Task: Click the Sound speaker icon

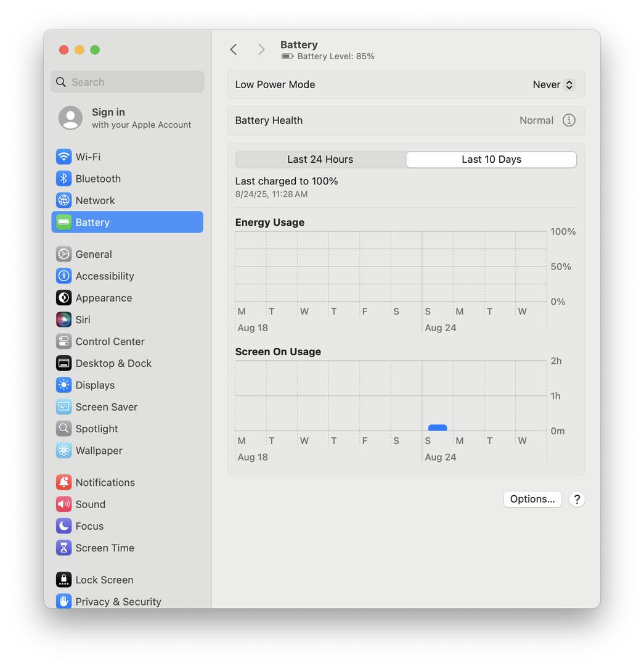Action: 63,504
